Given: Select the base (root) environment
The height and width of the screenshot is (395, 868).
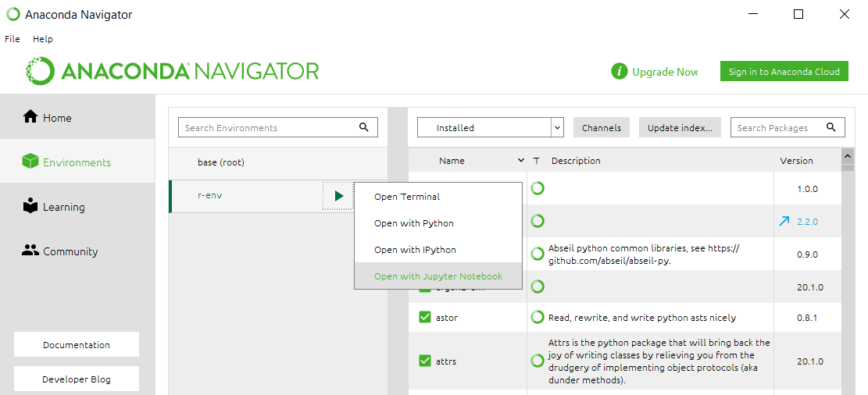Looking at the screenshot, I should tap(278, 162).
